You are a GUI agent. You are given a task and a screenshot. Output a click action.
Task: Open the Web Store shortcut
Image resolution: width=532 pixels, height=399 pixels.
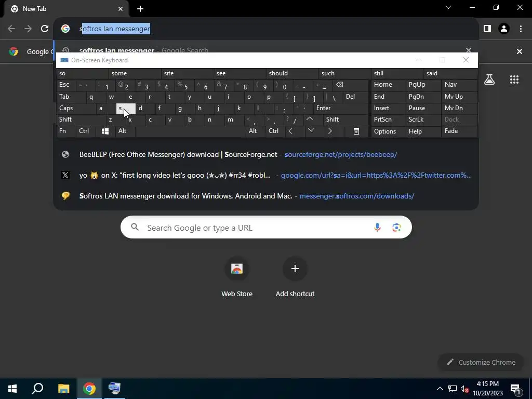(237, 277)
